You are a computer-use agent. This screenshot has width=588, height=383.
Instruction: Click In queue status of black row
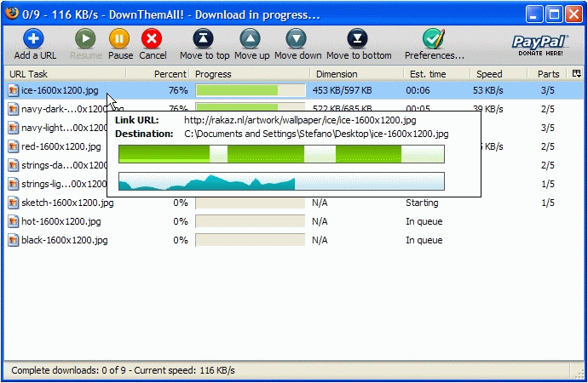tap(424, 240)
